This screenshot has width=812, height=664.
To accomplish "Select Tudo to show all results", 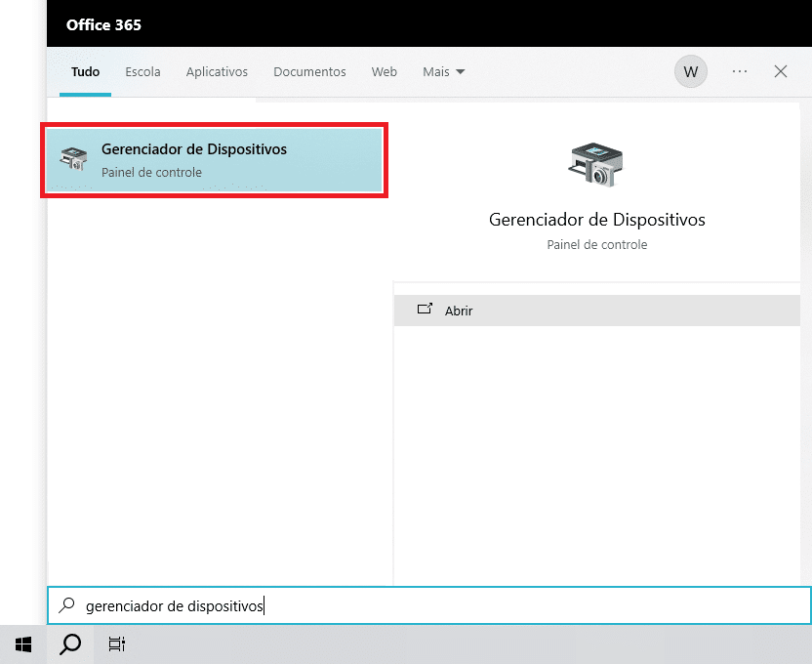I will pyautogui.click(x=85, y=71).
